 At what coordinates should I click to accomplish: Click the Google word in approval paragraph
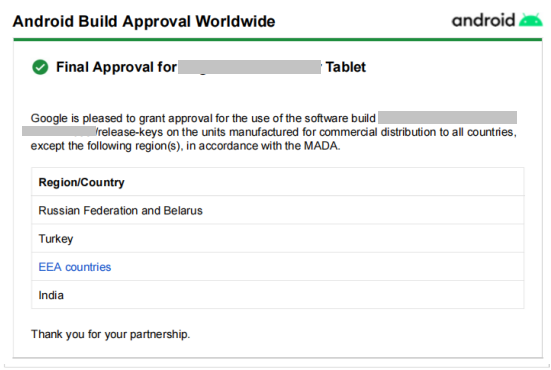[49, 118]
